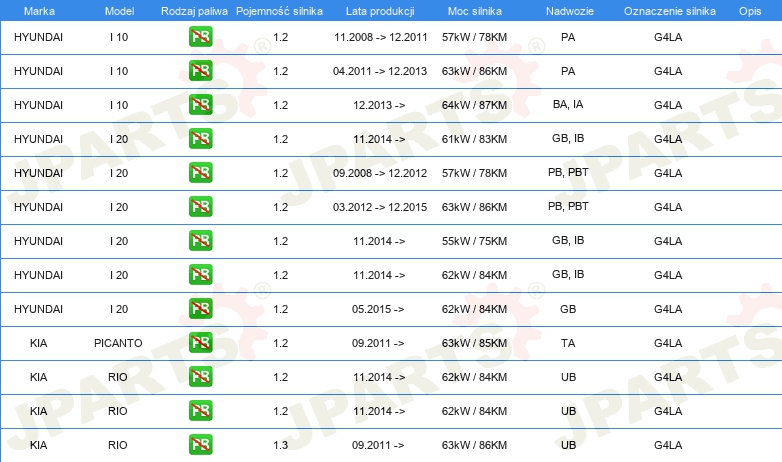
Task: Click the Opis column header
Action: (x=750, y=11)
